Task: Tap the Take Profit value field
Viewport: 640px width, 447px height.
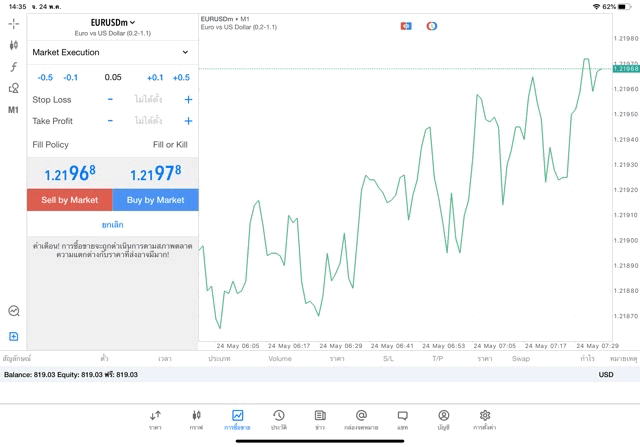Action: click(149, 121)
